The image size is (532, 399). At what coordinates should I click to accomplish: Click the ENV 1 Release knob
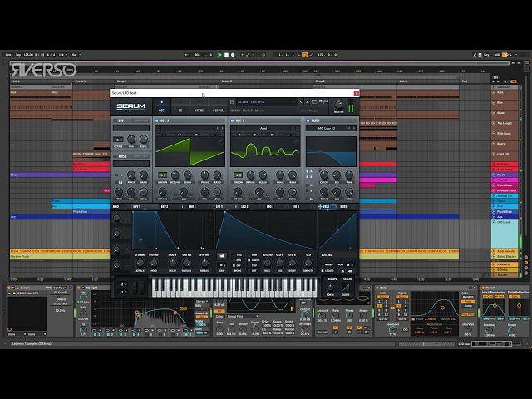point(204,263)
